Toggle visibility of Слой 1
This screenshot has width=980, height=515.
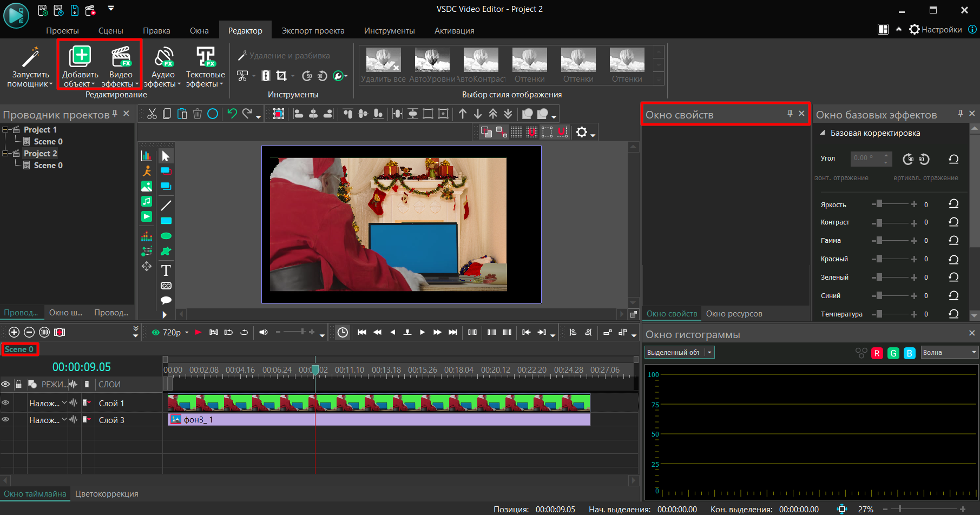point(5,403)
